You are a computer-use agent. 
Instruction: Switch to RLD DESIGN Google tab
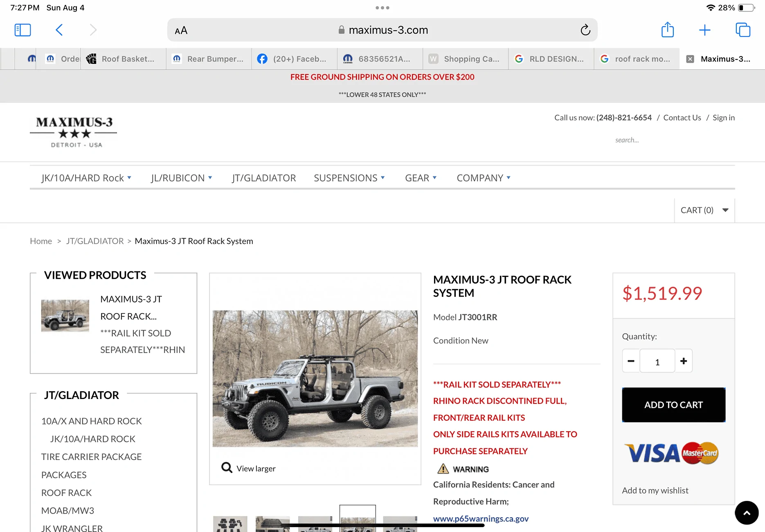coord(551,59)
